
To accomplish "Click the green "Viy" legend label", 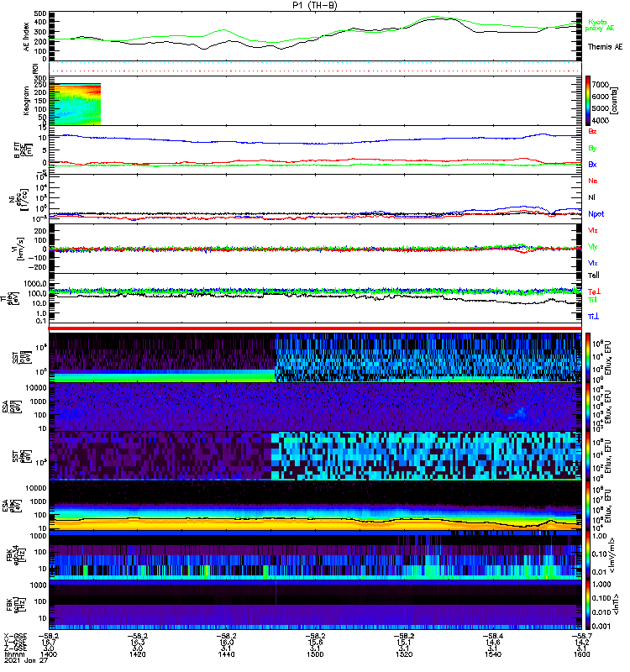I will point(593,247).
